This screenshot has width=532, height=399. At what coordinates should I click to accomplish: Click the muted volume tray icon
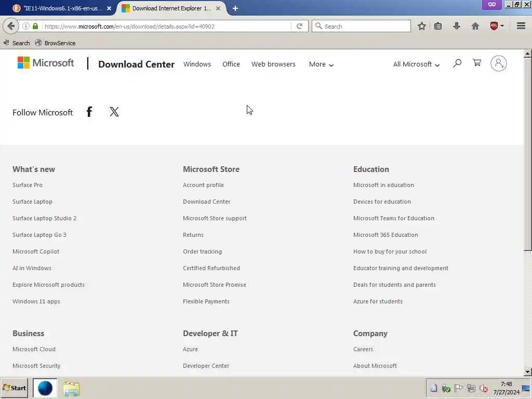pyautogui.click(x=484, y=389)
